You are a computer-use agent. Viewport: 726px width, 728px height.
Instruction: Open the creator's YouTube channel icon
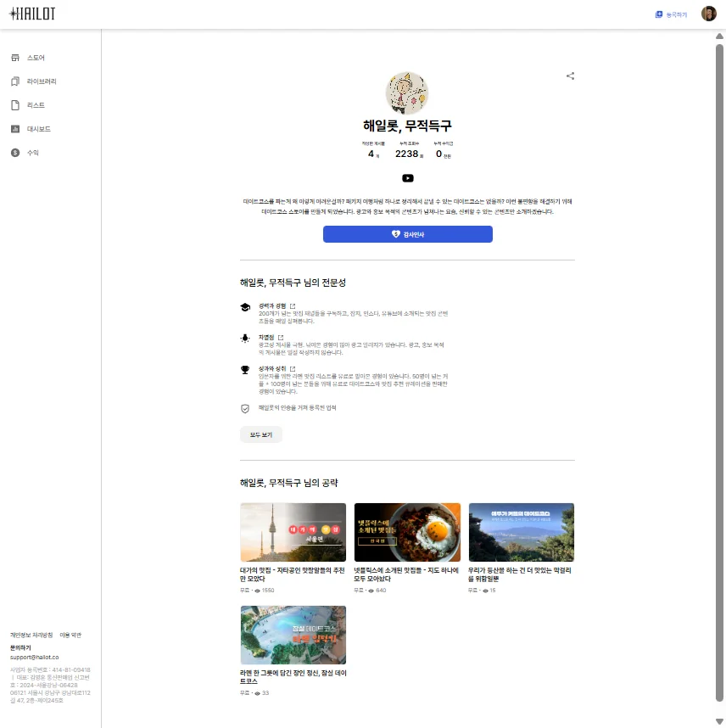(407, 178)
